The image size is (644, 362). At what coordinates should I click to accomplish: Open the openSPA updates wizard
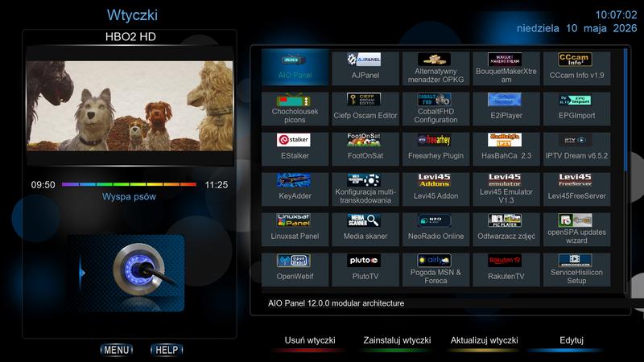click(576, 229)
